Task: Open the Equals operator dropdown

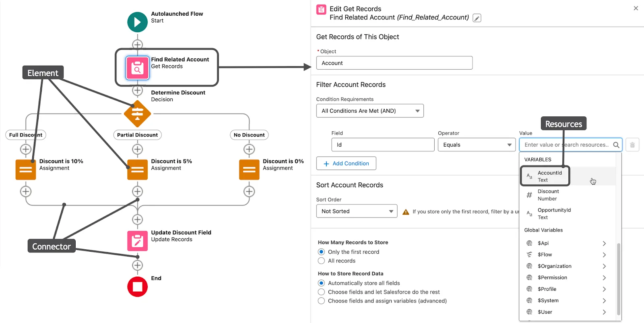Action: click(477, 145)
